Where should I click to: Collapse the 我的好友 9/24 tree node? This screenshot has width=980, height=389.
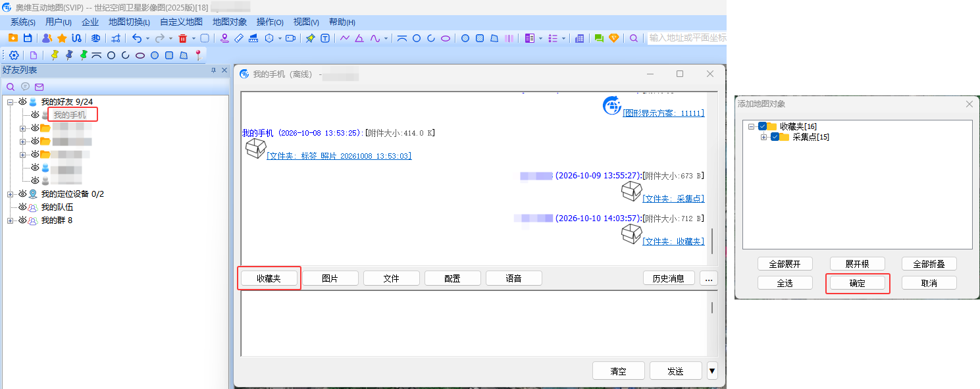(x=10, y=102)
